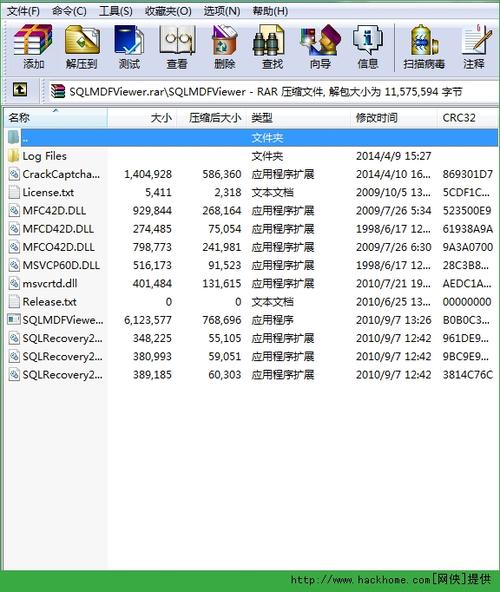Image resolution: width=500 pixels, height=592 pixels.
Task: Click the MSVCP60D.DLL file icon
Action: coord(14,265)
